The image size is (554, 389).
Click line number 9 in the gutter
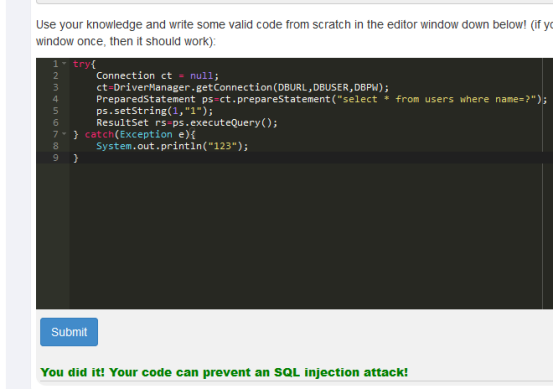coord(55,158)
